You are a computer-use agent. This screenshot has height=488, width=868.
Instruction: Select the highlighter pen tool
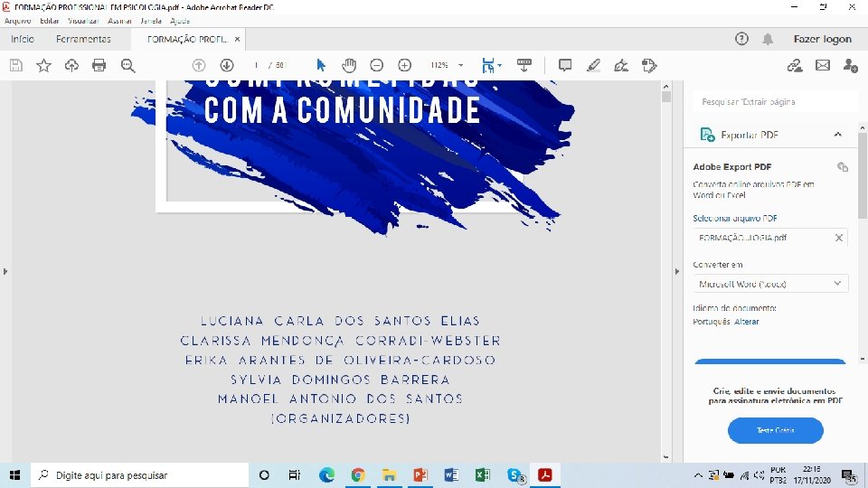click(593, 65)
